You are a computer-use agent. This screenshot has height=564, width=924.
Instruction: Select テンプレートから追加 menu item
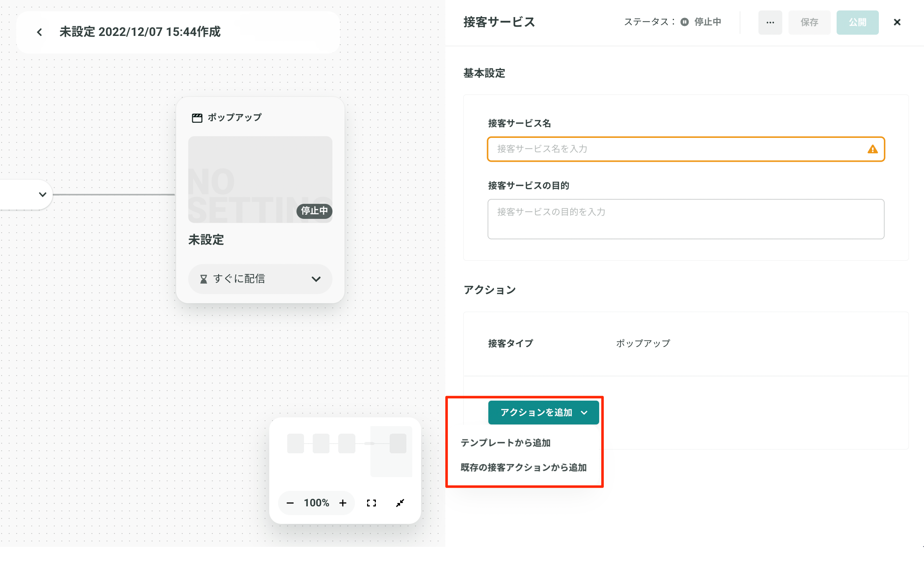point(505,443)
